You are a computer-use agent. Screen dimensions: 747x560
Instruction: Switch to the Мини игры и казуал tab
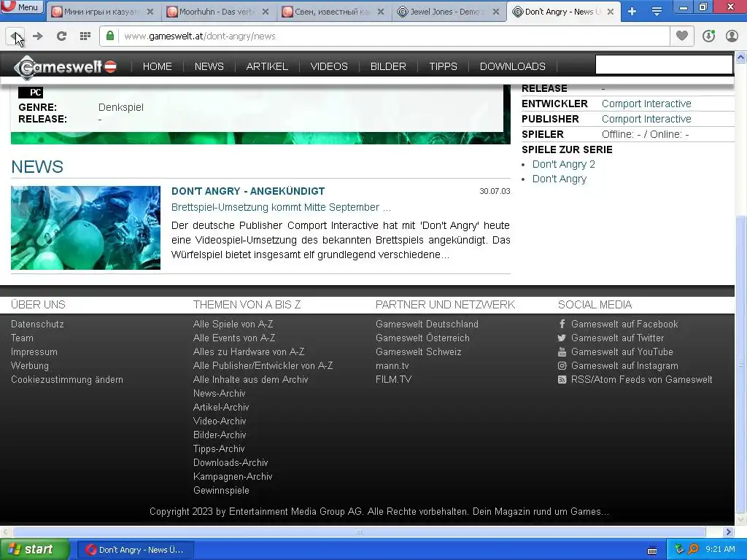point(101,12)
